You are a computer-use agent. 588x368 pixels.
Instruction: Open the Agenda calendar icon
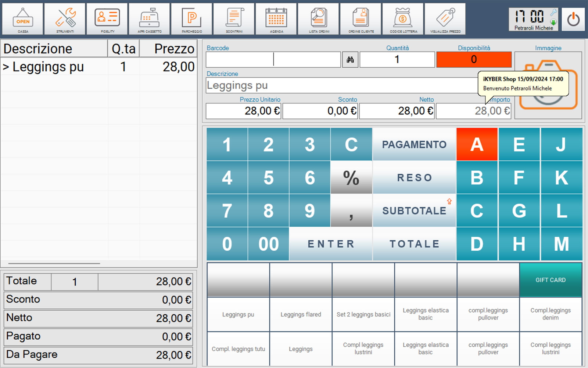point(276,19)
